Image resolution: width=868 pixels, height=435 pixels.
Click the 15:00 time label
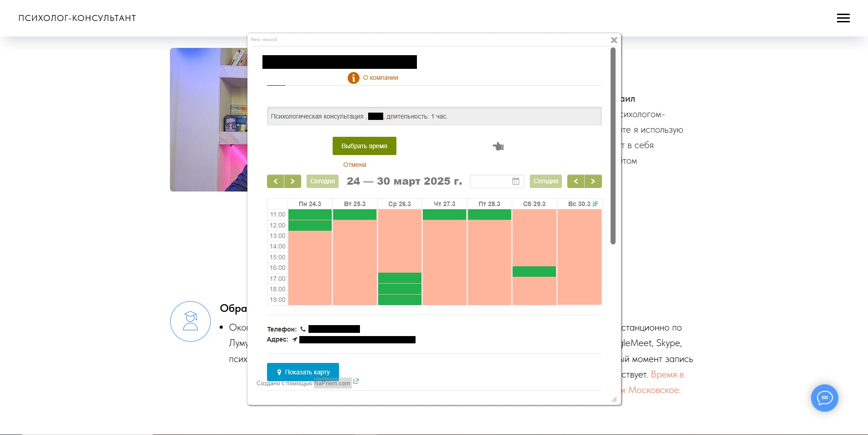[x=277, y=257]
